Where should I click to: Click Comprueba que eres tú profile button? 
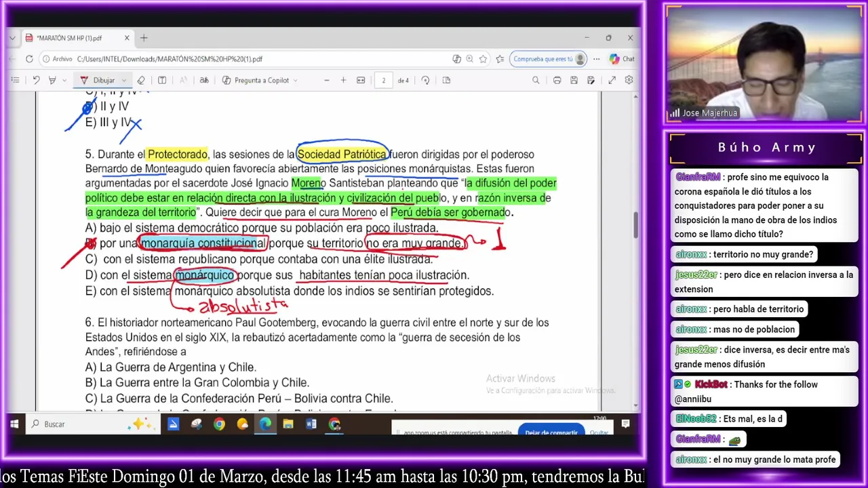[x=549, y=59]
